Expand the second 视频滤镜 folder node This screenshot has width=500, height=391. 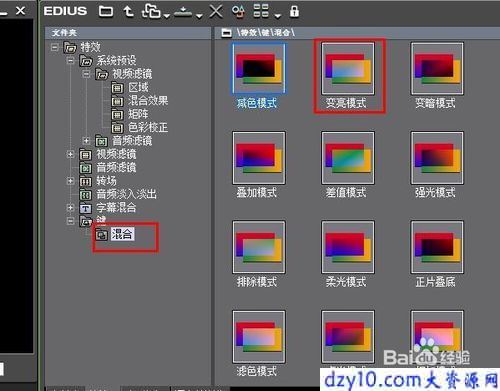(x=70, y=154)
